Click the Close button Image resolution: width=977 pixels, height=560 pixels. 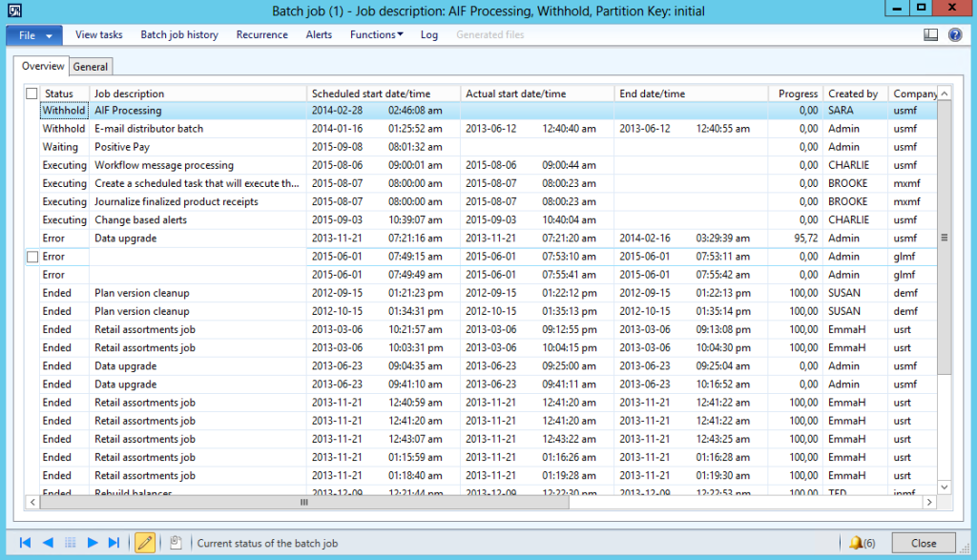pyautogui.click(x=924, y=543)
